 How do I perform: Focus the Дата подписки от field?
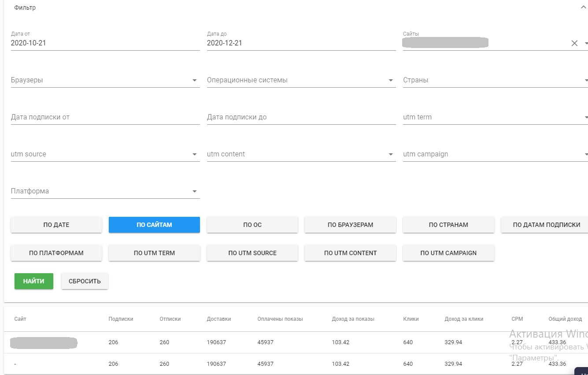[105, 117]
